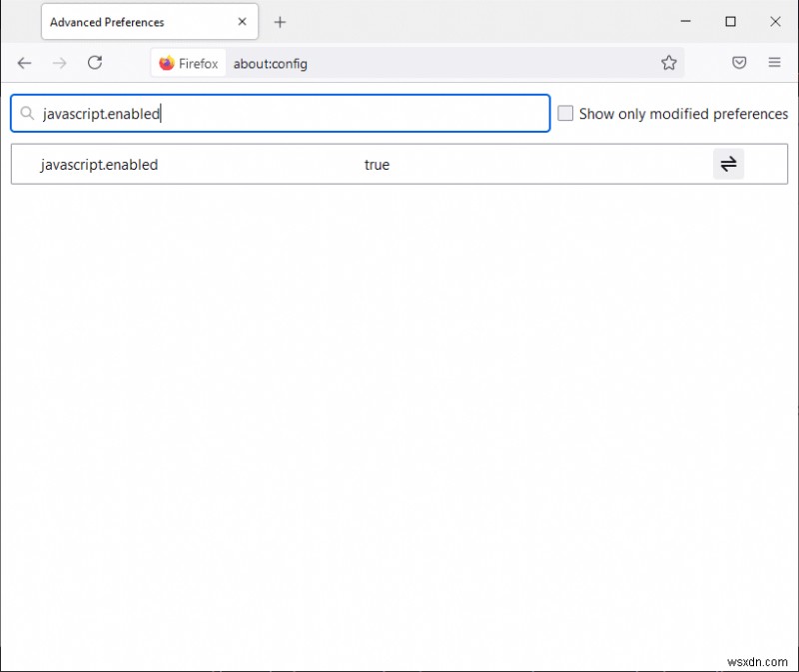Focus the search preference name field
Viewport: 799px width, 672px height.
[x=281, y=113]
